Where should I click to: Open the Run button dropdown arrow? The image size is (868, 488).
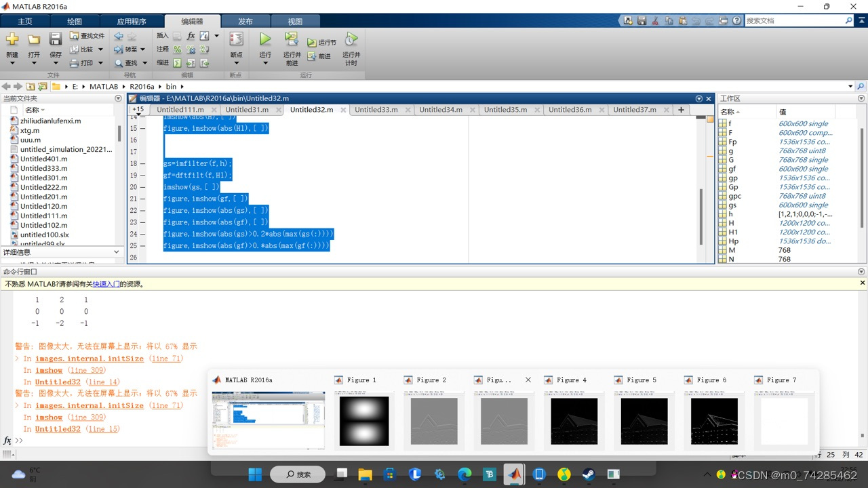pyautogui.click(x=264, y=62)
